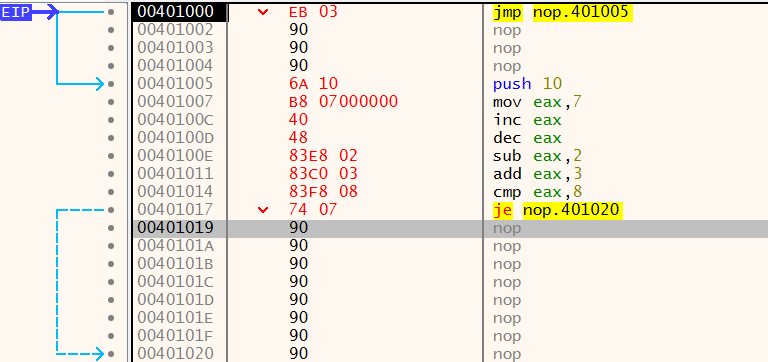Select the nop instruction at 00401020
This screenshot has width=768, height=362.
click(507, 354)
